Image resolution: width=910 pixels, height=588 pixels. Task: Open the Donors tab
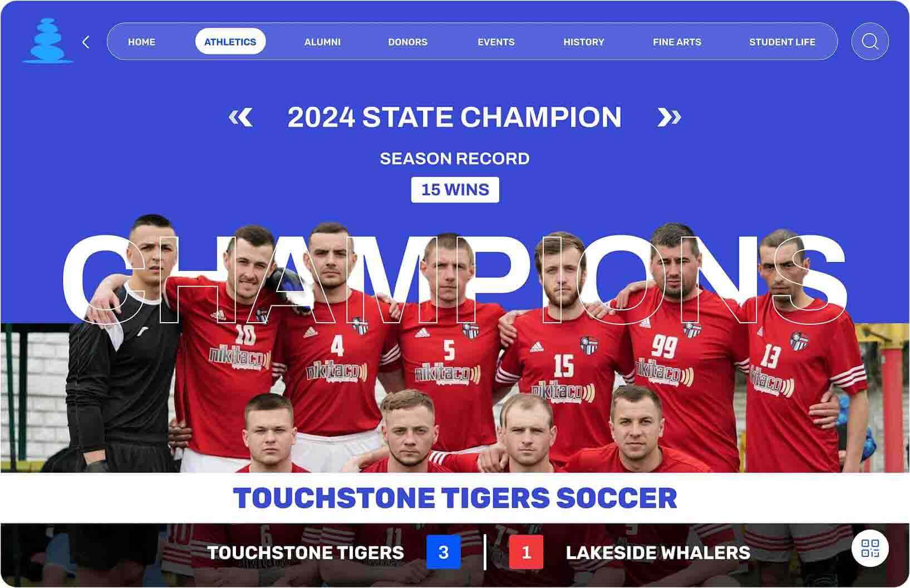tap(408, 42)
